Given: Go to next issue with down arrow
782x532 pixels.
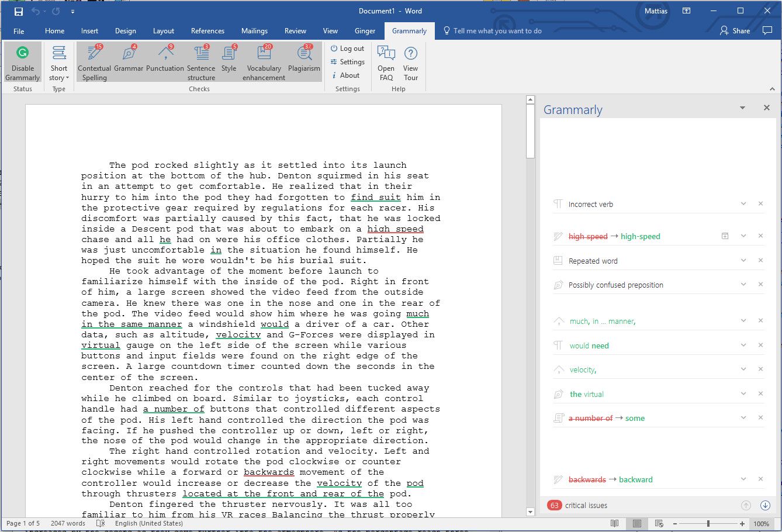Looking at the screenshot, I should 764,506.
